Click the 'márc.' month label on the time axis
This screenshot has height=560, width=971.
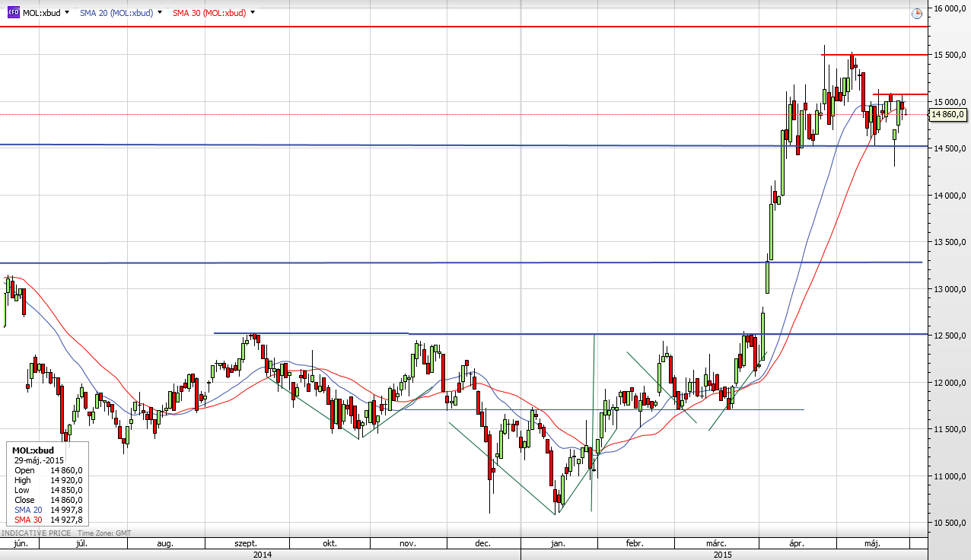pyautogui.click(x=715, y=544)
